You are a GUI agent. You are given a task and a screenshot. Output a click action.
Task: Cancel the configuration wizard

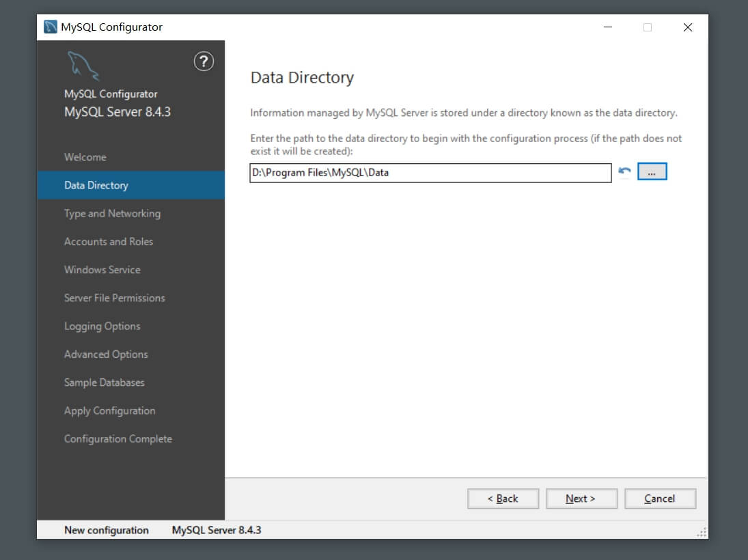click(x=661, y=499)
